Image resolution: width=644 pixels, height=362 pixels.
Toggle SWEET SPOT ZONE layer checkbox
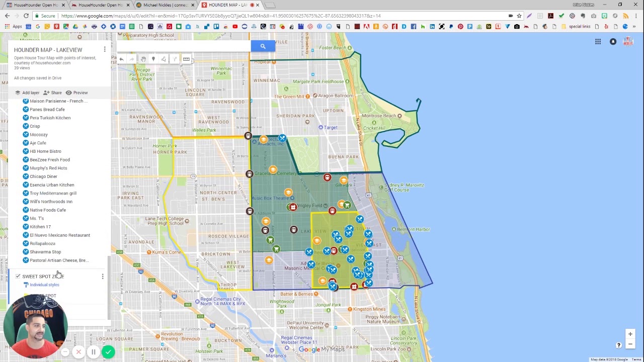18,276
